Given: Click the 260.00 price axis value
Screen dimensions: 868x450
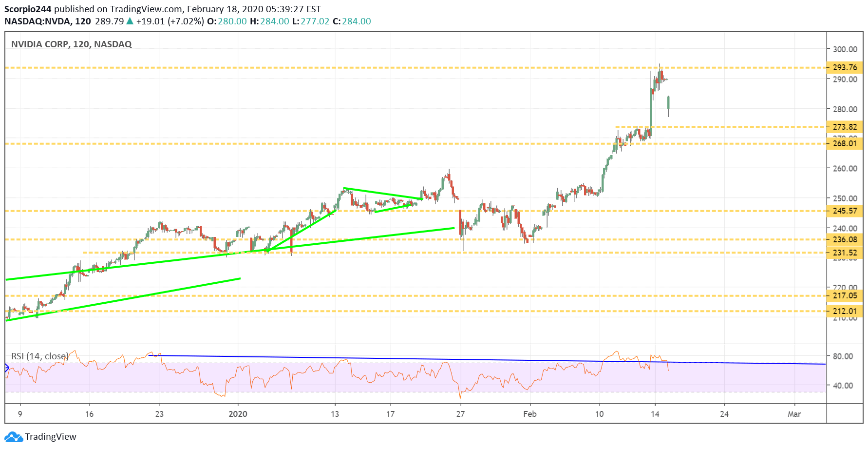Looking at the screenshot, I should [845, 169].
